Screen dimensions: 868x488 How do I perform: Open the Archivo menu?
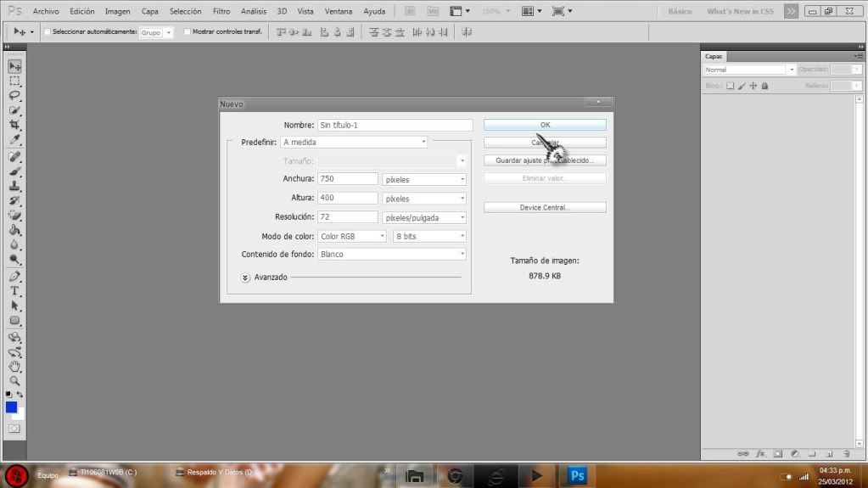click(x=46, y=11)
